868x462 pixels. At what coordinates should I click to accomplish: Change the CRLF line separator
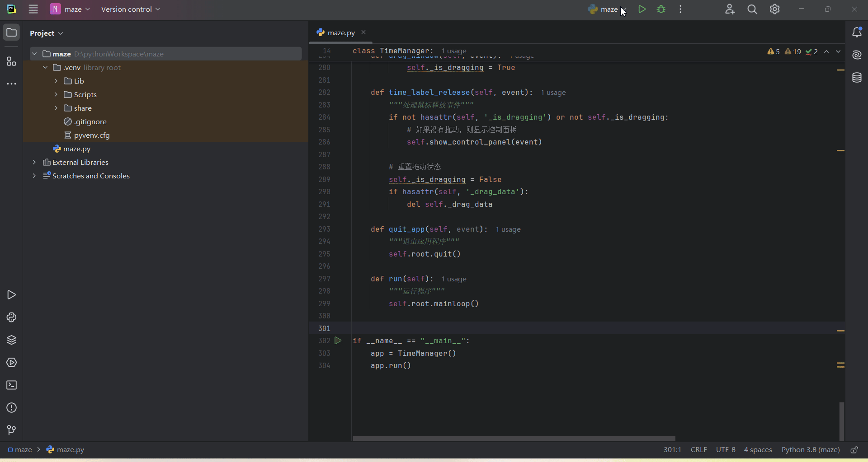pos(698,449)
